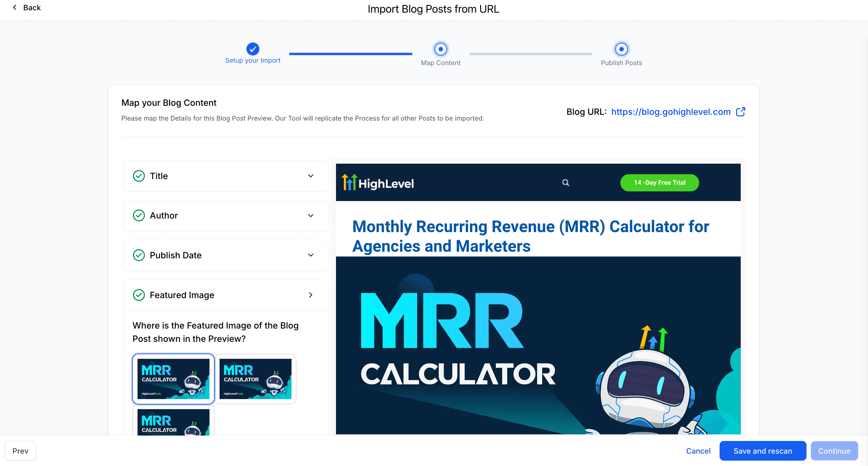Viewport: 868px width, 466px height.
Task: Open blog URL external link icon
Action: click(740, 112)
